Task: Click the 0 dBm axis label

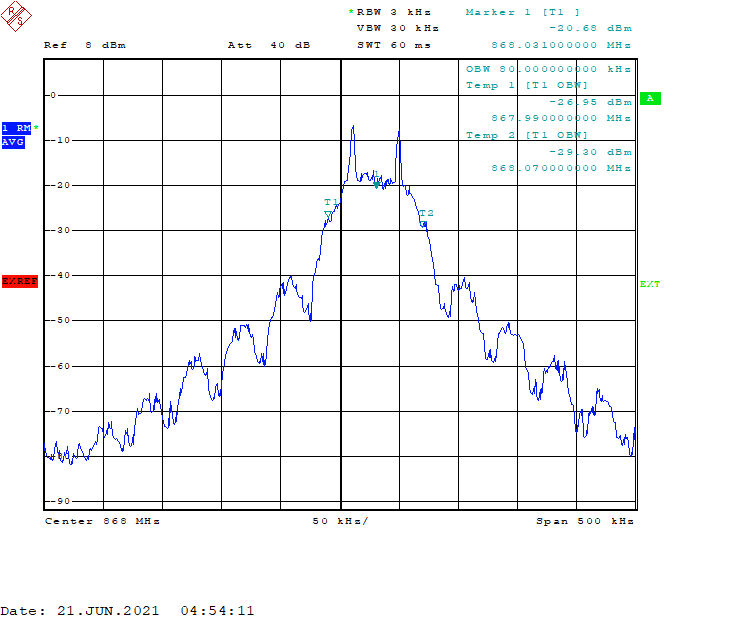Action: (54, 95)
